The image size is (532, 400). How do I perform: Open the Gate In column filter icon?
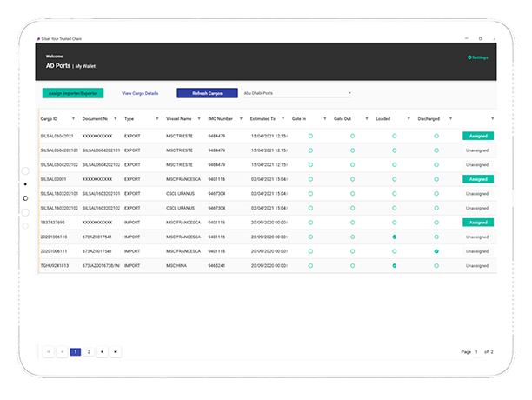(324, 117)
